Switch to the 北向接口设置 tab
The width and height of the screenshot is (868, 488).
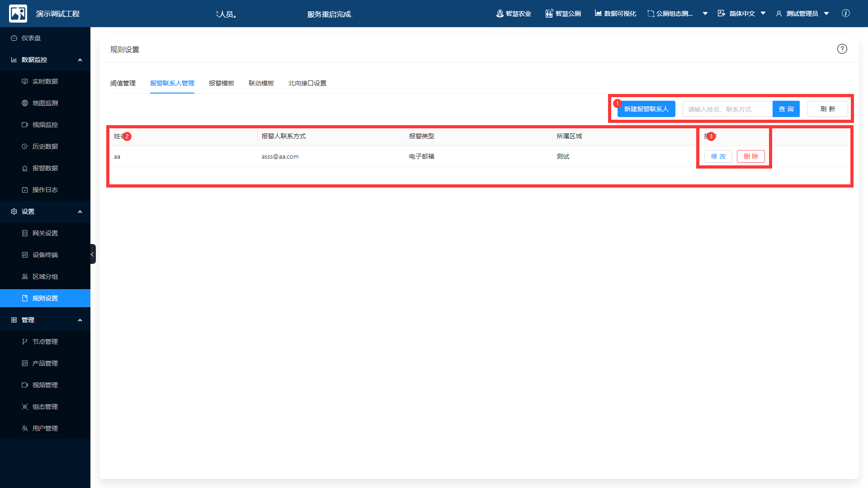(x=307, y=83)
